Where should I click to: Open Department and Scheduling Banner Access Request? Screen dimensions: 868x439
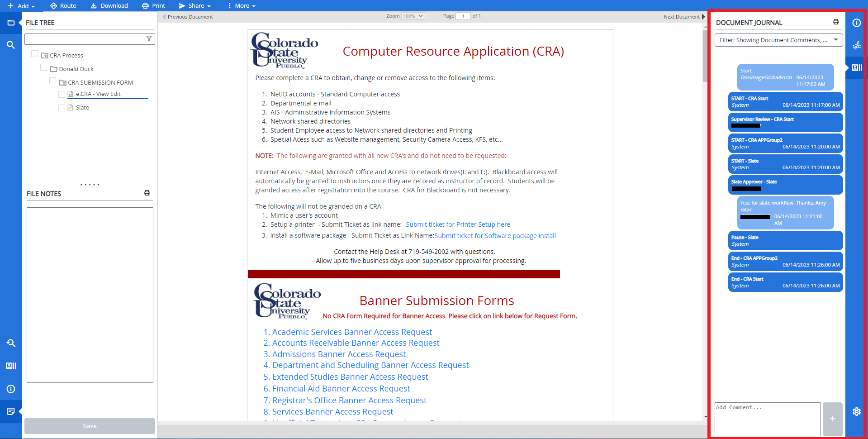(x=370, y=365)
